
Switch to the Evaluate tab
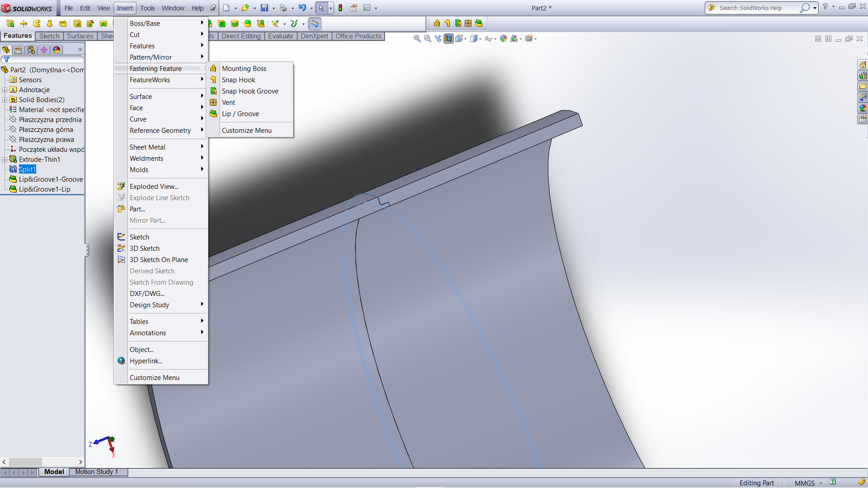click(x=280, y=36)
